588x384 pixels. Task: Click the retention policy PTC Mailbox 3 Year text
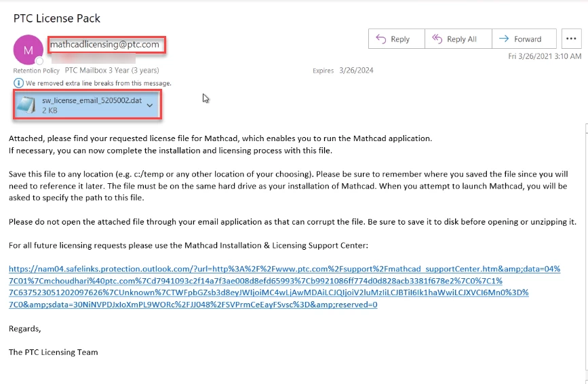click(112, 70)
